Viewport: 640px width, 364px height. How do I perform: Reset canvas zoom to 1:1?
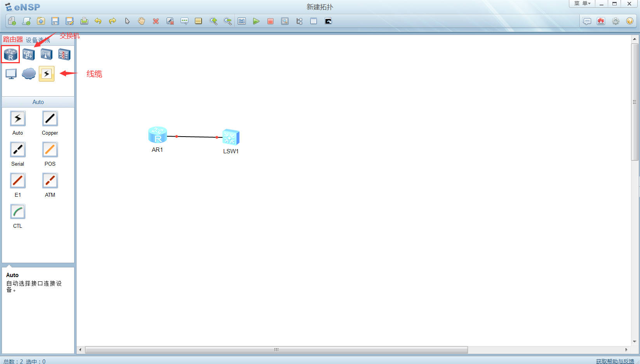click(242, 21)
